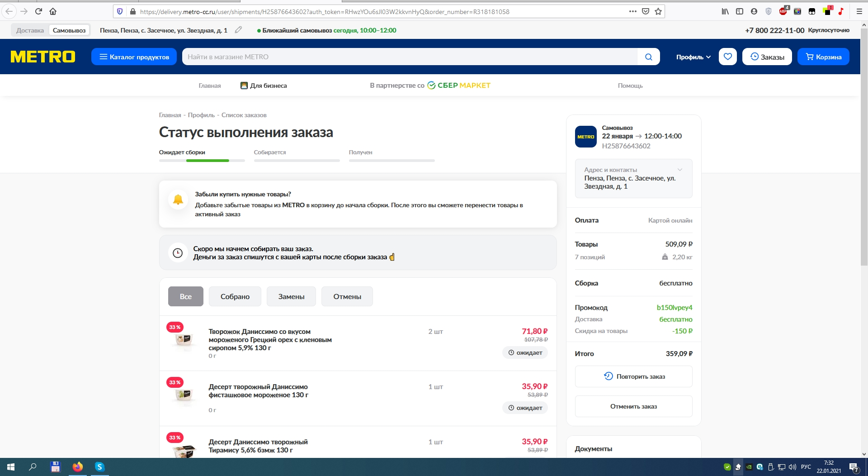Click the browser back arrow
The image size is (868, 476).
pyautogui.click(x=9, y=11)
